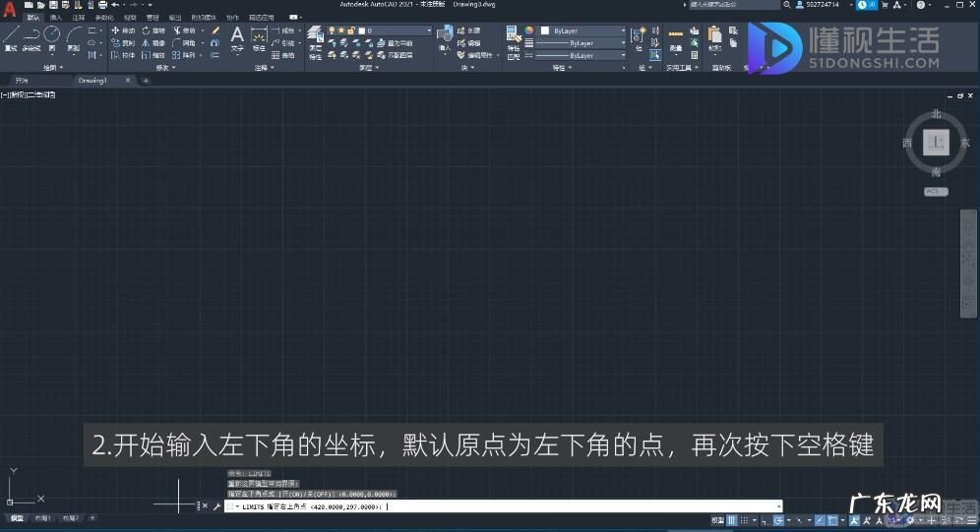Click the Plot printer icon
This screenshot has height=532, width=980.
[102, 5]
